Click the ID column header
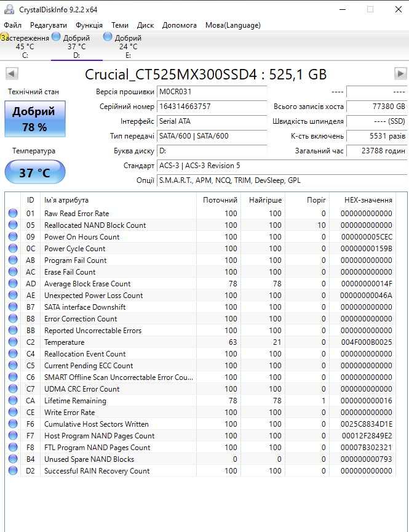Image resolution: width=409 pixels, height=532 pixels. (31, 200)
